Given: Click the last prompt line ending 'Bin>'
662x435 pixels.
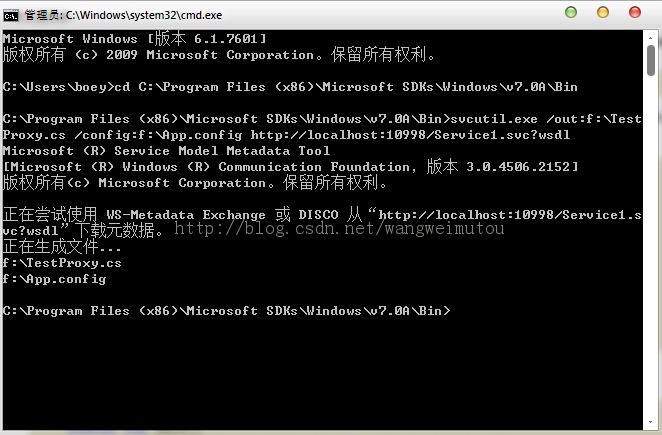Looking at the screenshot, I should tap(227, 311).
